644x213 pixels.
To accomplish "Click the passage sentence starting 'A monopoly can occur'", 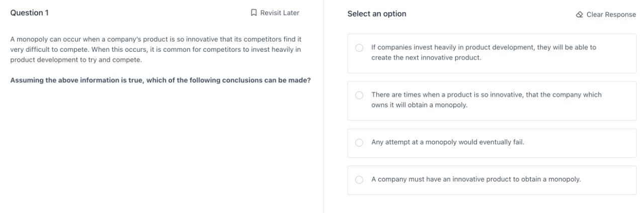I will (x=151, y=39).
